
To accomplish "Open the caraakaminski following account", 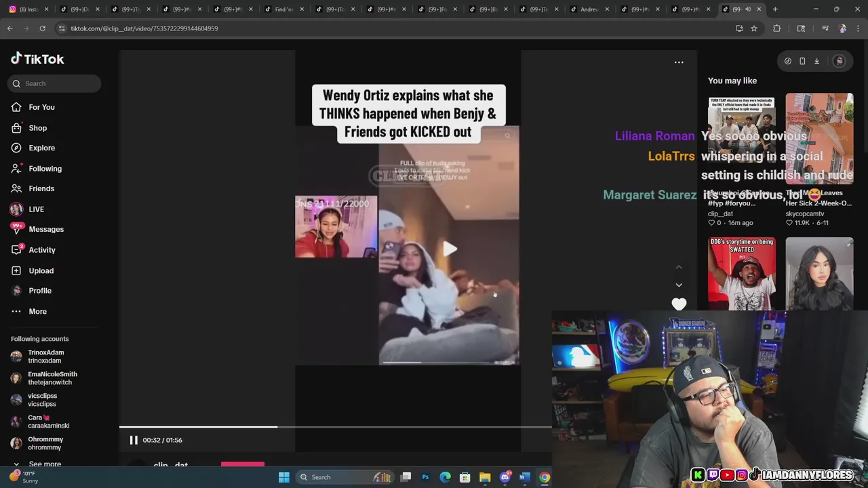I will coord(41,422).
